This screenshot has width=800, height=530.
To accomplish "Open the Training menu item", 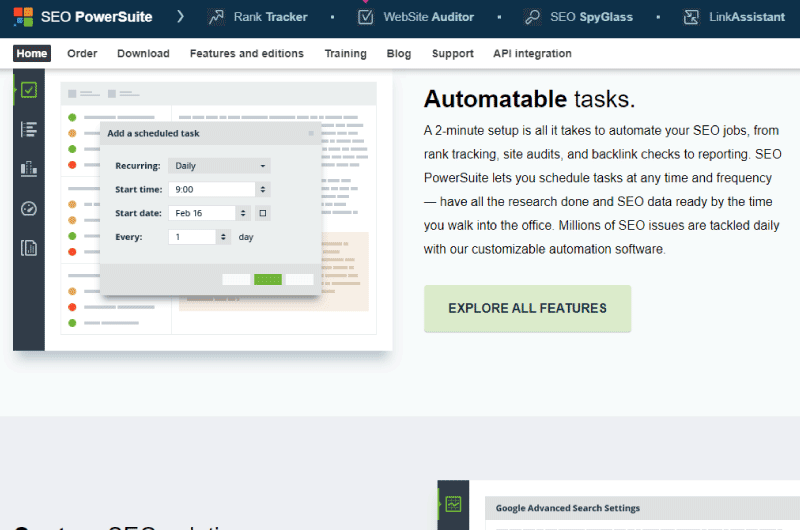I will tap(345, 53).
